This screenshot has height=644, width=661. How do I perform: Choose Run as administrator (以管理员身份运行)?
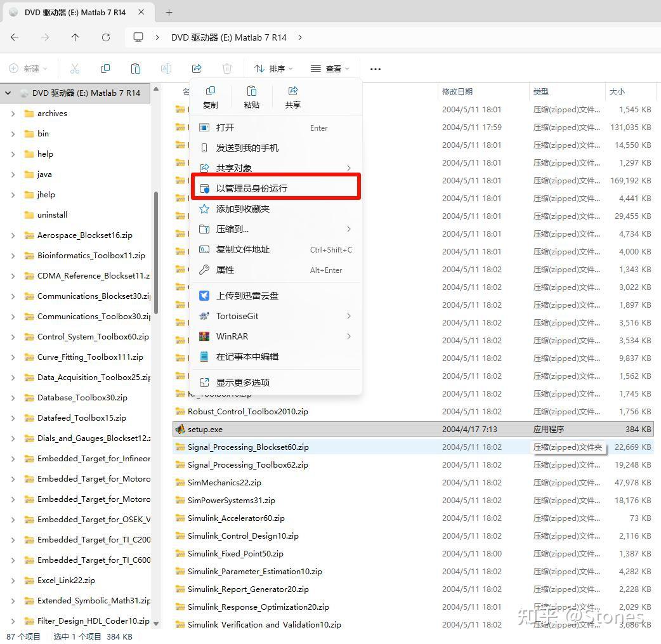275,188
